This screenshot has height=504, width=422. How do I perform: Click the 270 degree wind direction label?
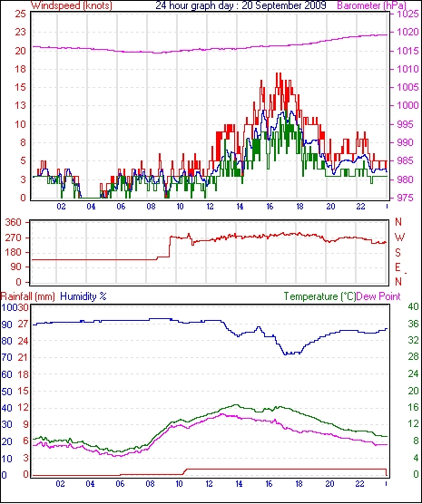click(14, 237)
